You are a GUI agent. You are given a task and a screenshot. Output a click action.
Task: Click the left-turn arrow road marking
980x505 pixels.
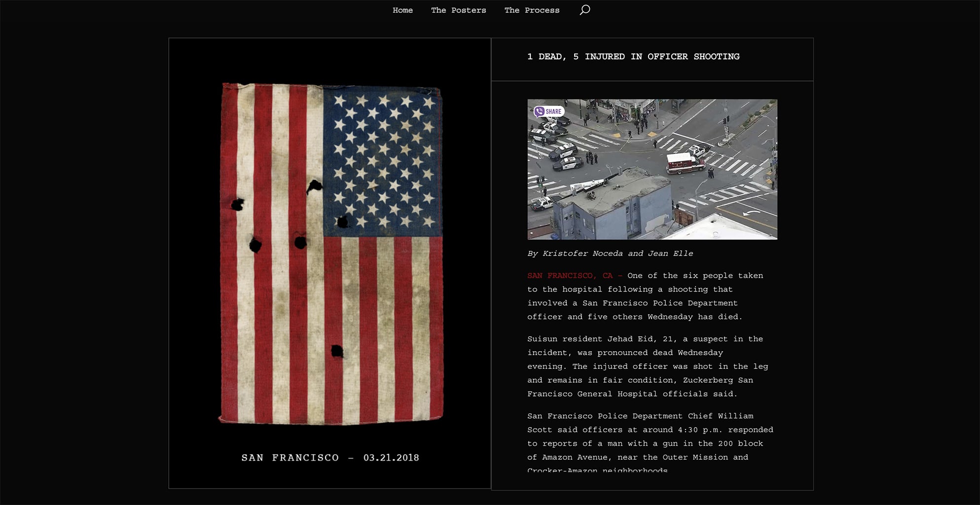[750, 213]
